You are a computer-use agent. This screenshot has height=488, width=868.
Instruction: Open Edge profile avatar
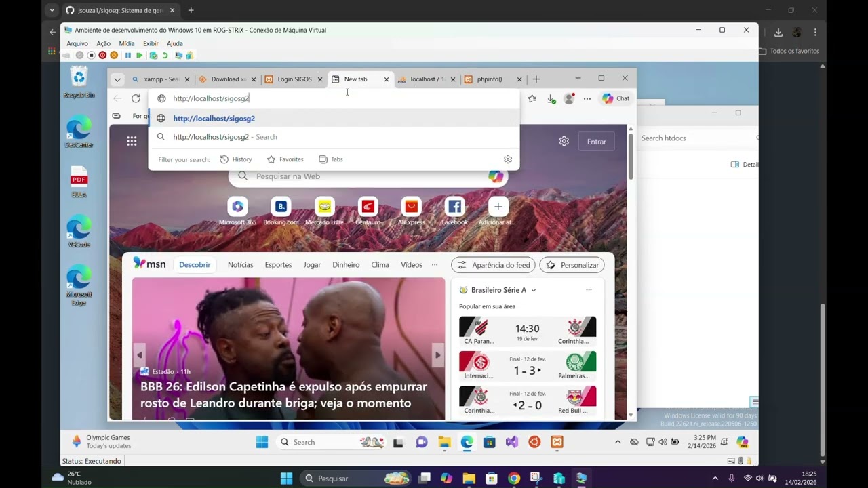tap(569, 98)
